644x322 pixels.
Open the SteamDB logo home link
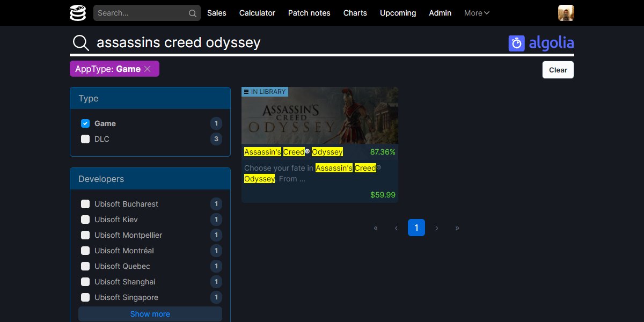coord(78,13)
